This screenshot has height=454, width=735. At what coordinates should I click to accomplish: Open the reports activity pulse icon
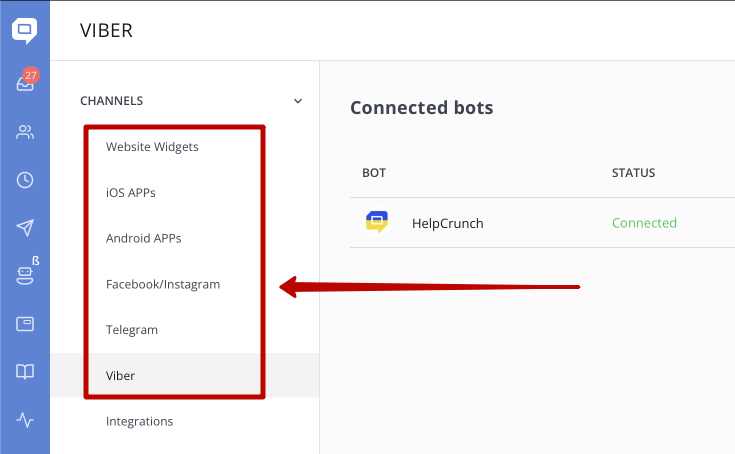(25, 420)
